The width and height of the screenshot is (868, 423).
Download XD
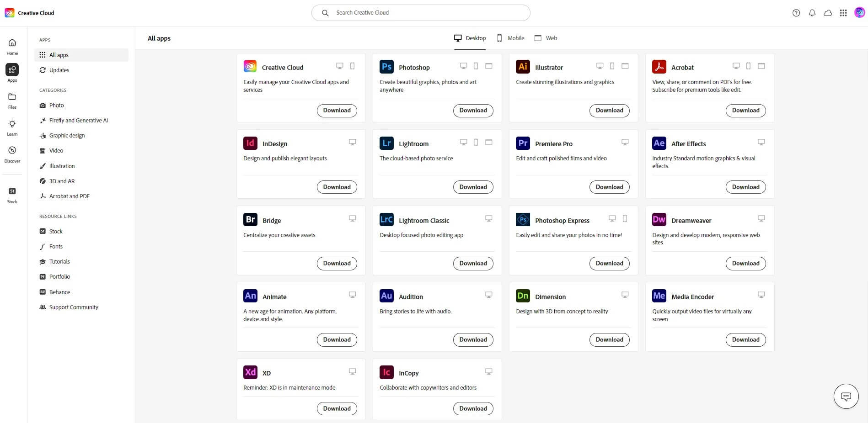[337, 409]
